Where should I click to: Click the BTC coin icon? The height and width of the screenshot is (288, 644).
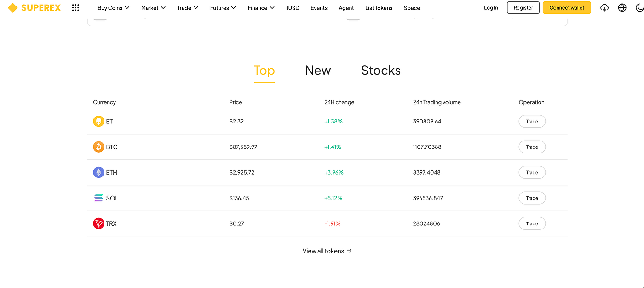pos(98,147)
